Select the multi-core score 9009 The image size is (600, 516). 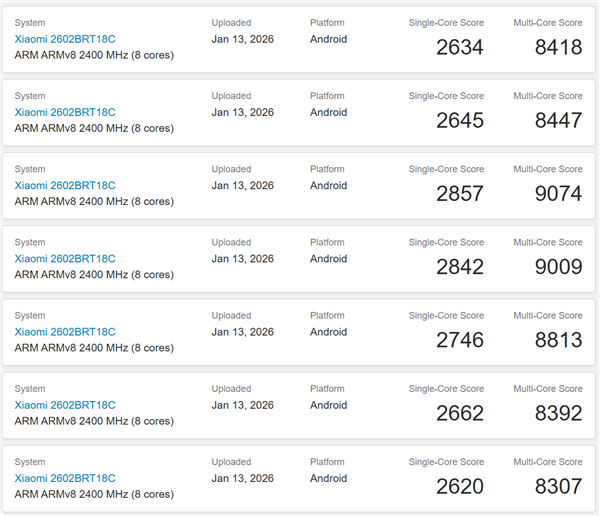[x=558, y=266]
